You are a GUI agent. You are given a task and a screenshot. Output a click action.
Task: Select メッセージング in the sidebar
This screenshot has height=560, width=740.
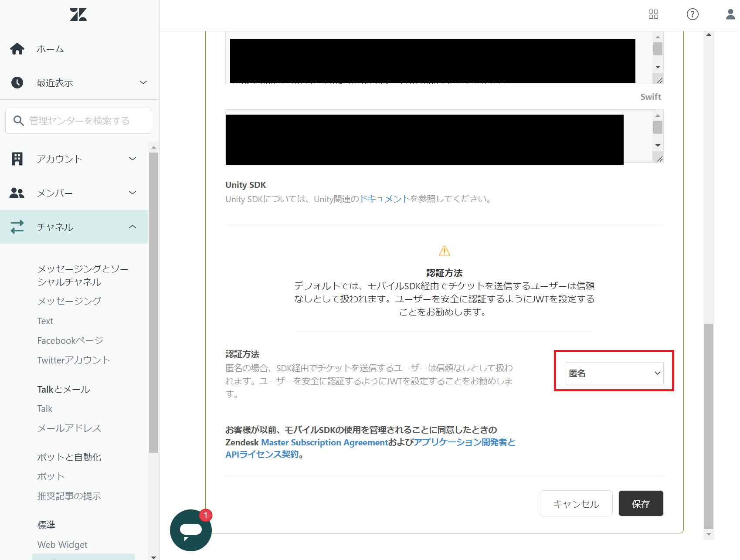68,301
